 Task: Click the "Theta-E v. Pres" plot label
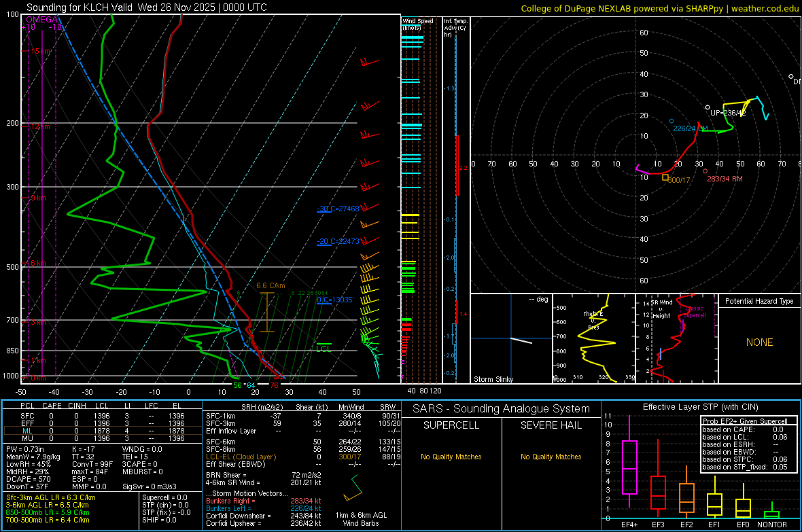pyautogui.click(x=593, y=321)
